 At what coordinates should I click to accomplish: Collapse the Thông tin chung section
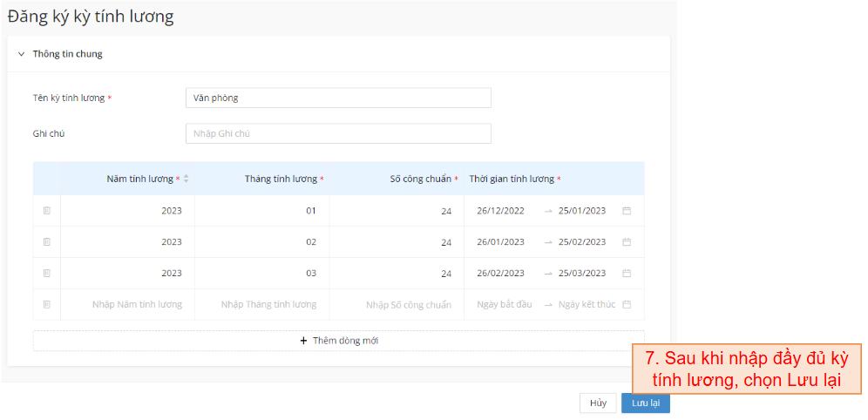click(22, 54)
